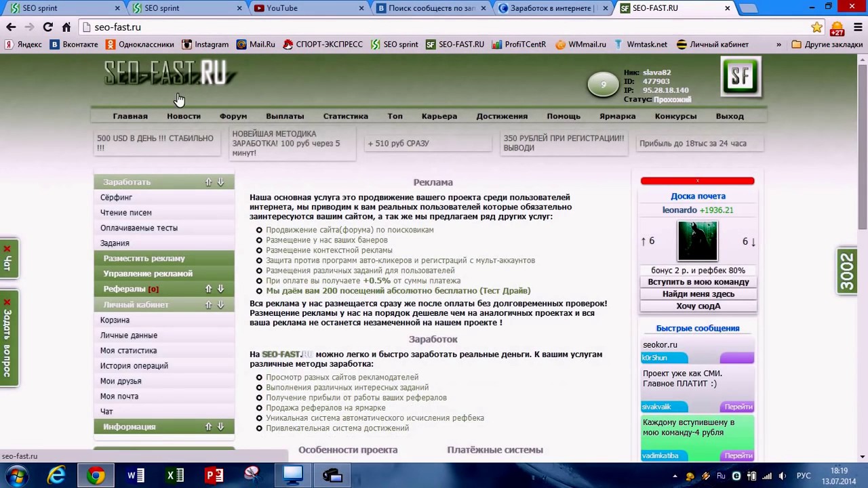Open the Вконтакте bookmark
Screen dimensions: 868x488
(74, 44)
